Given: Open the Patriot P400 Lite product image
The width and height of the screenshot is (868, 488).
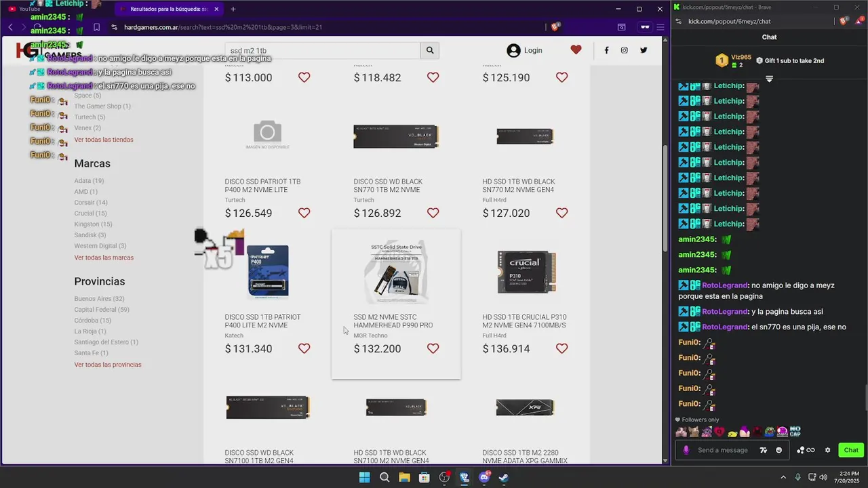Looking at the screenshot, I should pyautogui.click(x=268, y=271).
